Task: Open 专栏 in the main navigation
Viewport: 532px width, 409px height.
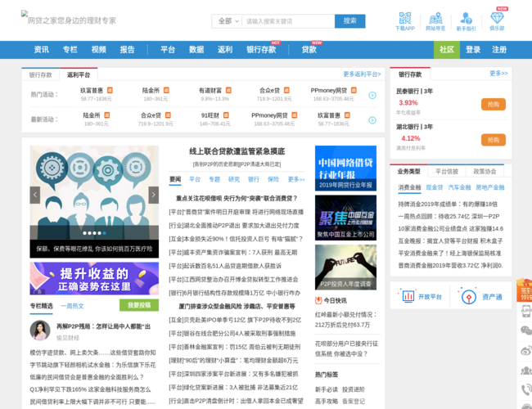Action: [70, 50]
